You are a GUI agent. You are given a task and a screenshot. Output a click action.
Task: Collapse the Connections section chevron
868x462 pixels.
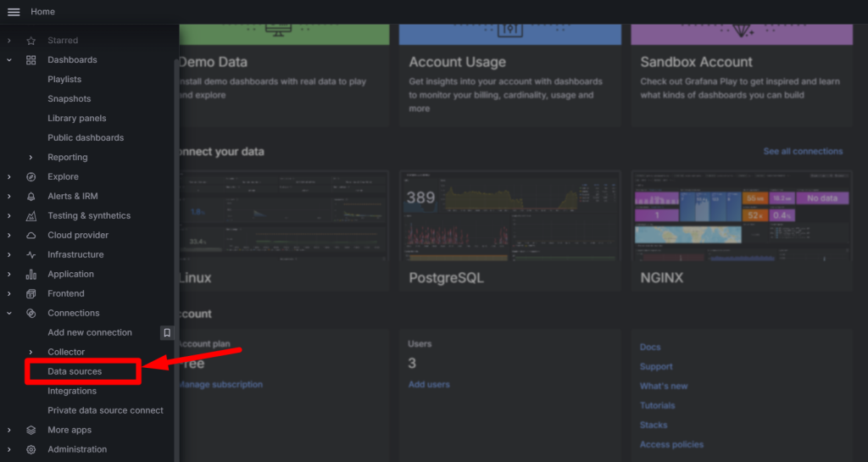[x=9, y=314]
